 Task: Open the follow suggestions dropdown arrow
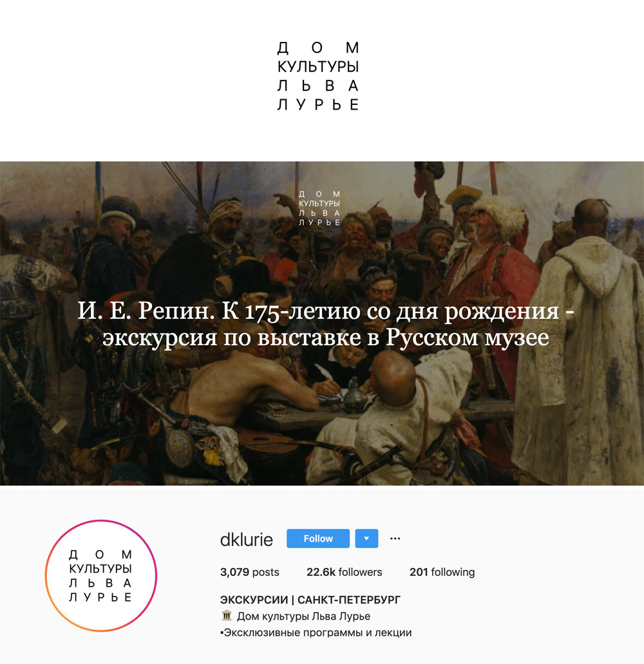point(366,538)
